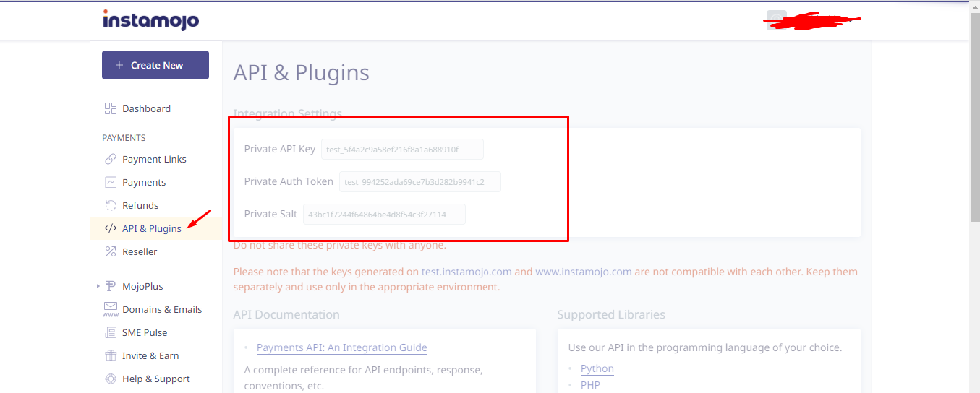The width and height of the screenshot is (980, 393).
Task: Click the SME Pulse icon
Action: click(x=111, y=332)
